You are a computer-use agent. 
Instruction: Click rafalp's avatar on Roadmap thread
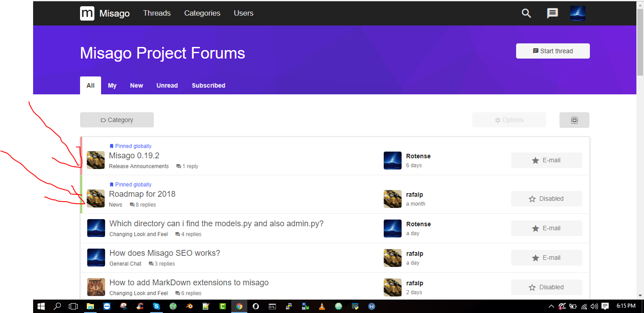tap(393, 199)
